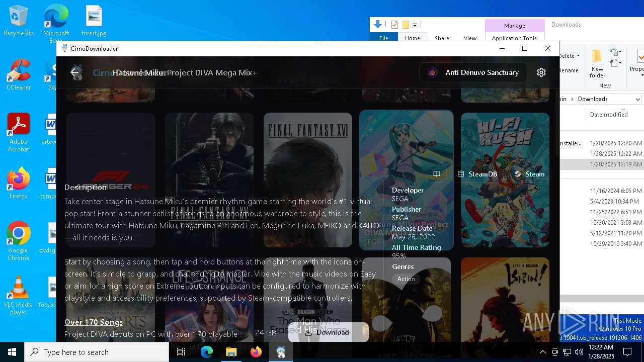Viewport: 644px width, 362px height.
Task: Click Downloads in the Explorer address path
Action: coord(593,99)
